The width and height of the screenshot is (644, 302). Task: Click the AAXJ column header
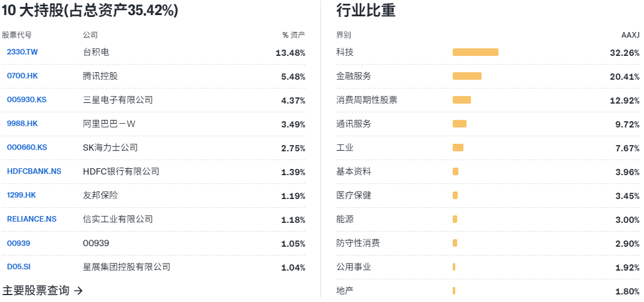[x=630, y=35]
